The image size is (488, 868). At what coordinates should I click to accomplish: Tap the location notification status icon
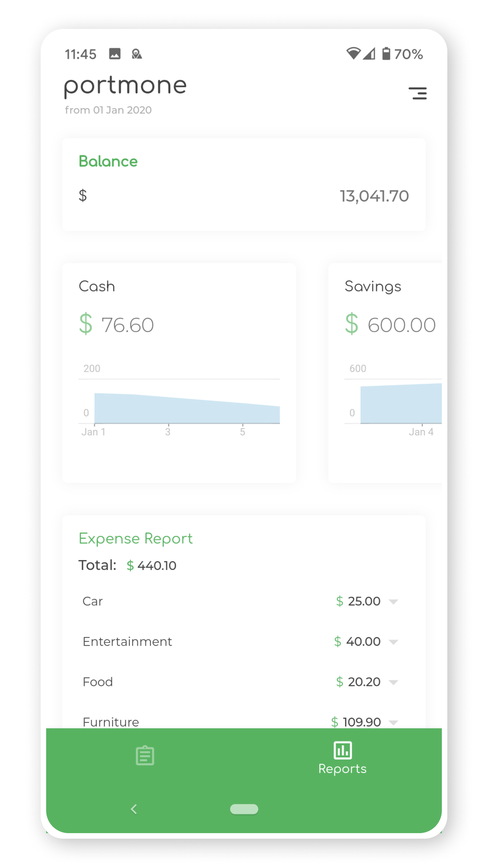136,54
